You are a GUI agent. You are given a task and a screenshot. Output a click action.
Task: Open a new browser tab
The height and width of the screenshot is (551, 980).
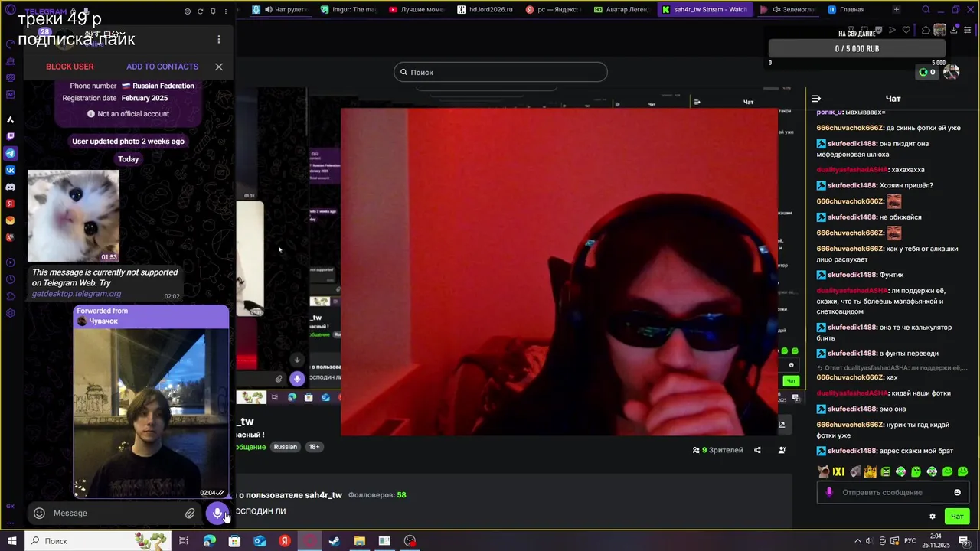[x=897, y=9]
